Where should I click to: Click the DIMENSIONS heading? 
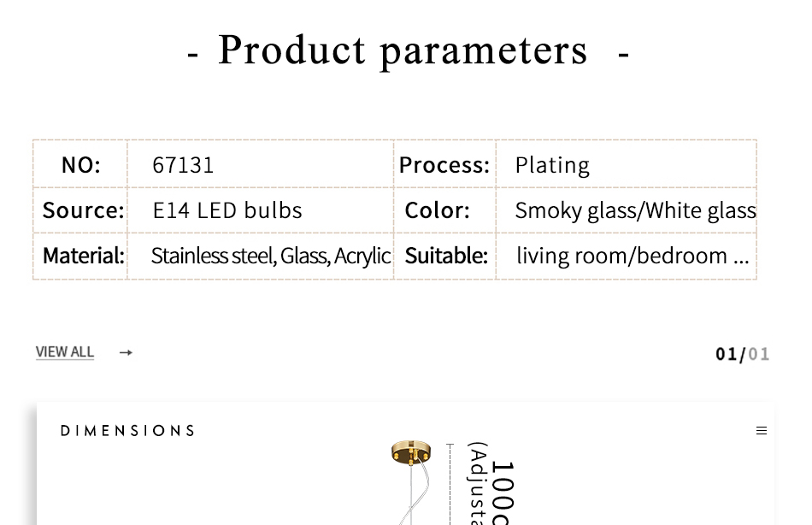pos(127,431)
